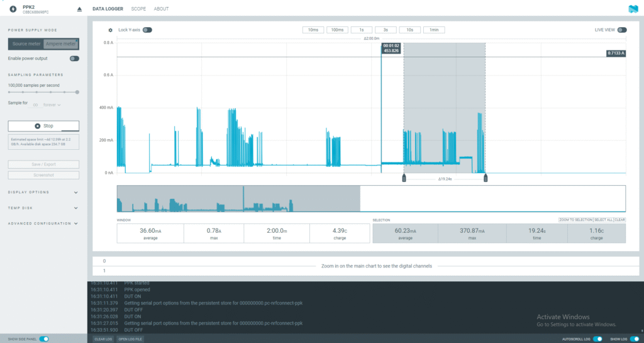Click the 0.7133 A cursor value label
Image resolution: width=644 pixels, height=343 pixels.
click(x=616, y=53)
